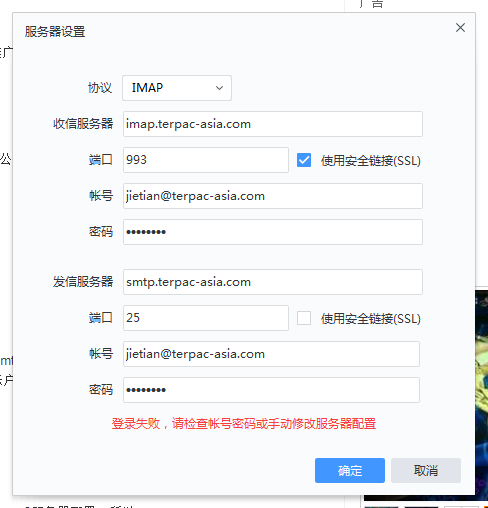
Task: Click the outgoing port field showing 25
Action: click(206, 318)
